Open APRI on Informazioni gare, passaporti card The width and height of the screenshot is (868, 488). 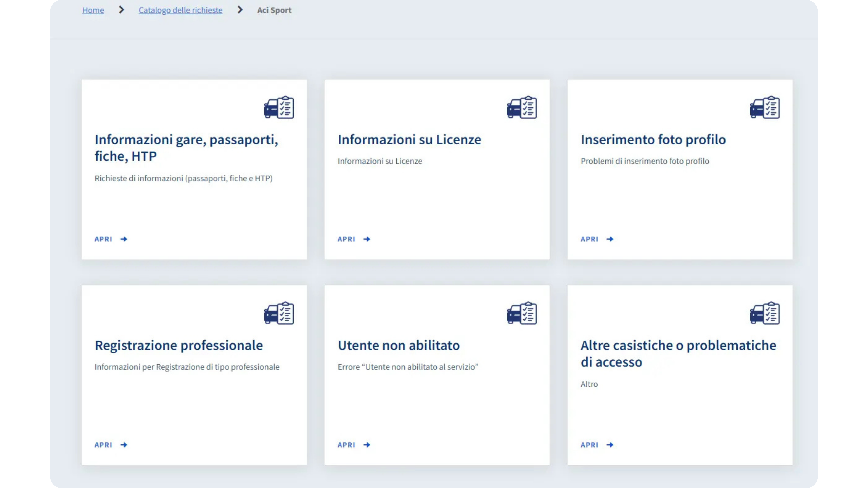coord(103,239)
